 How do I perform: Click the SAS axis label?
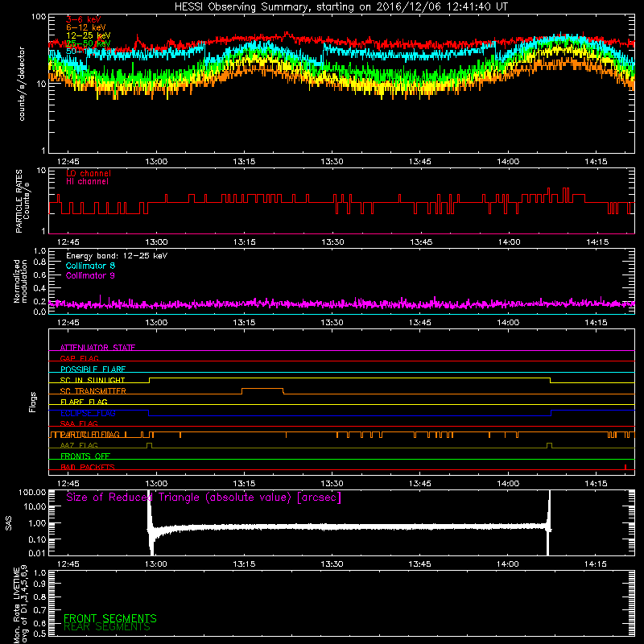pyautogui.click(x=9, y=522)
